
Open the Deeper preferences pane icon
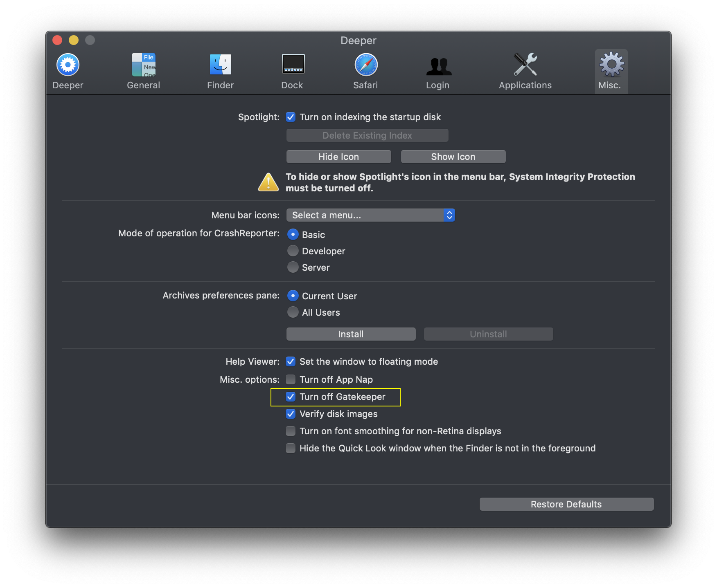point(68,70)
